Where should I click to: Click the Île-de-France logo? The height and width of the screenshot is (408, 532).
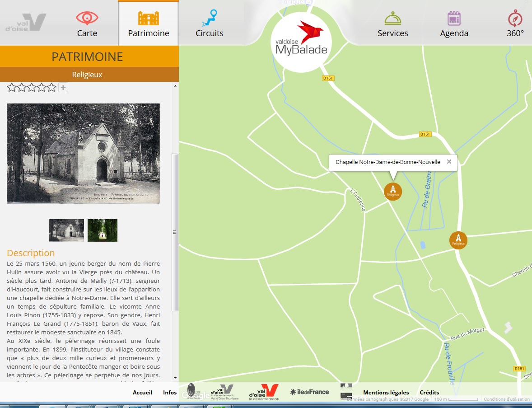coord(309,392)
